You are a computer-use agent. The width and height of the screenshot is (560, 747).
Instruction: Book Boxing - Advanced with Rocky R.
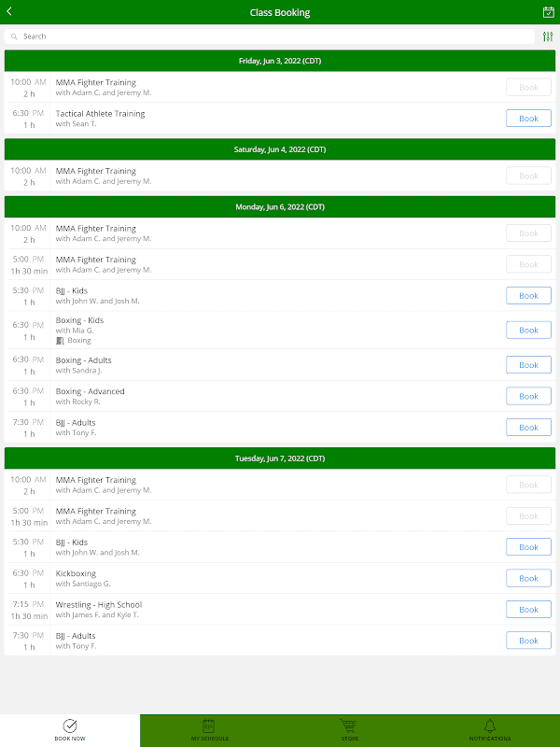point(528,396)
